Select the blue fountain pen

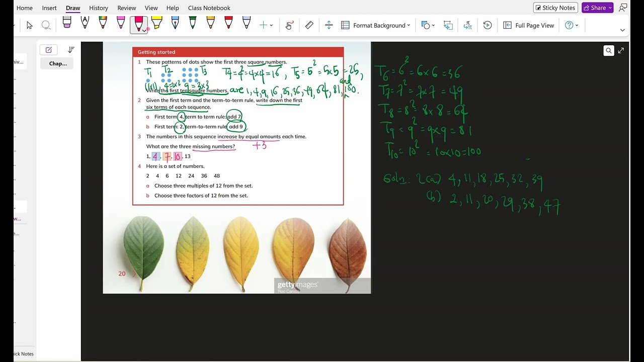[175, 23]
